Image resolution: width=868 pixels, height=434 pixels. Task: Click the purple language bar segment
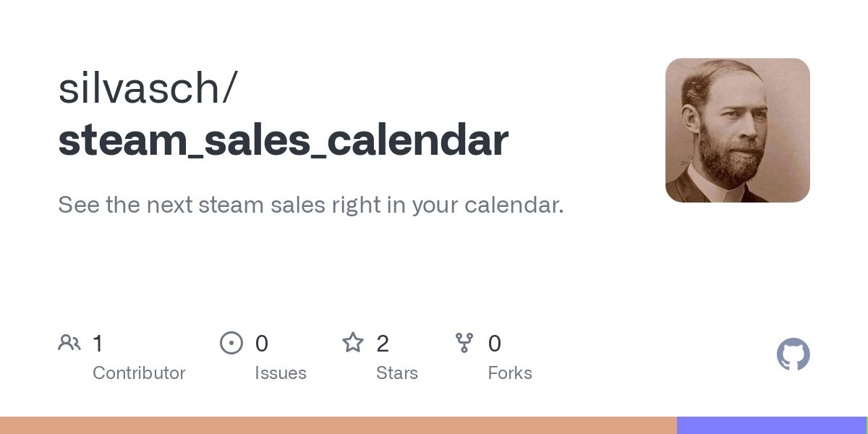[771, 425]
